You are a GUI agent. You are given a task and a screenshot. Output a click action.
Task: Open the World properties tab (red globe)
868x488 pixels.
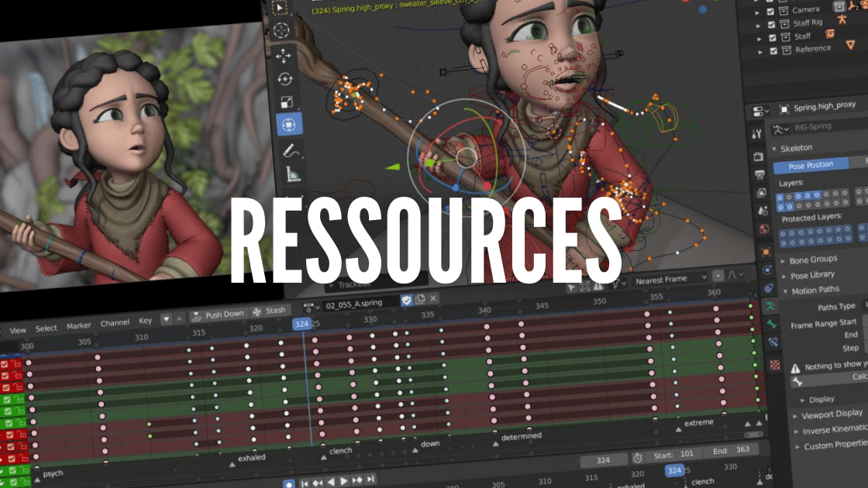[764, 229]
